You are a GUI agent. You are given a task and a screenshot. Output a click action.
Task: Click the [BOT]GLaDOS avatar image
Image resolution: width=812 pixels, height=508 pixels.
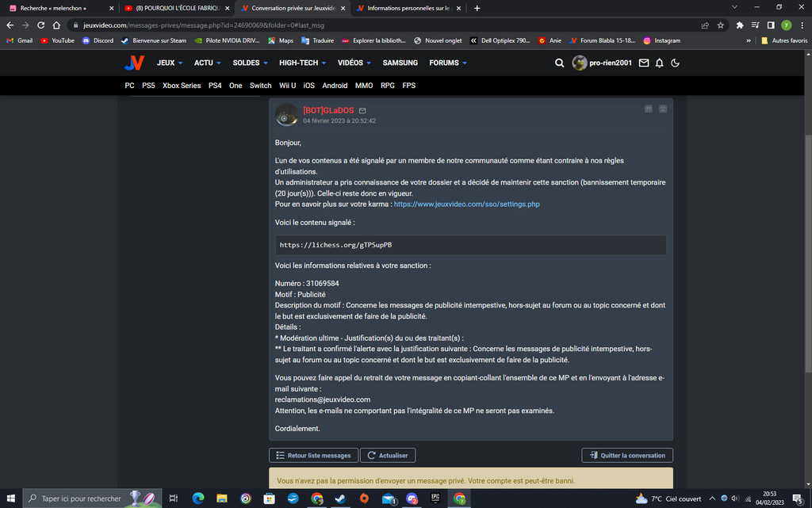click(x=286, y=115)
